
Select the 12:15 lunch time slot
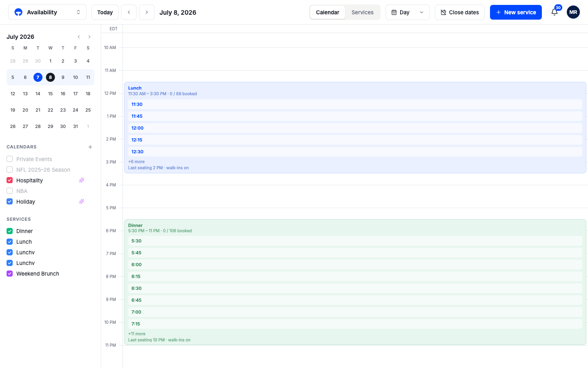[355, 140]
